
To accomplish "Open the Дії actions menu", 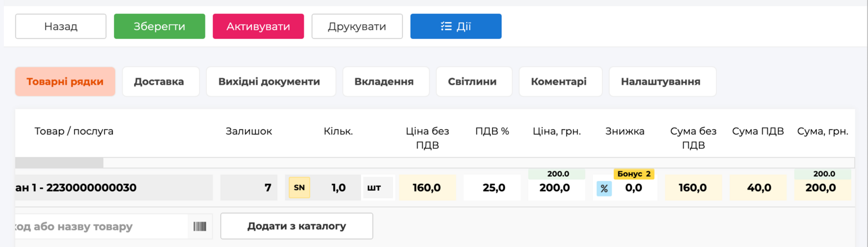I will (x=456, y=27).
